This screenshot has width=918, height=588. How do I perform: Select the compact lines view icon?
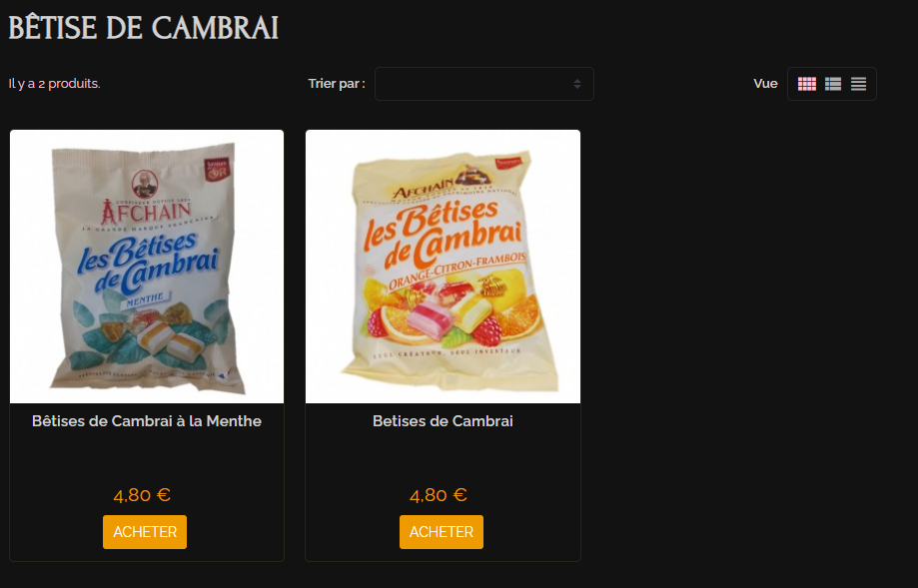pos(858,84)
